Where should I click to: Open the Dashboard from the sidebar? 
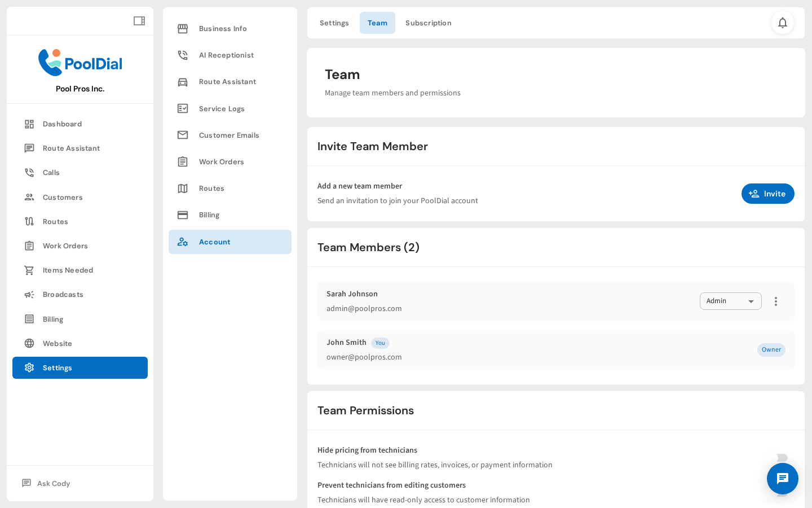62,124
